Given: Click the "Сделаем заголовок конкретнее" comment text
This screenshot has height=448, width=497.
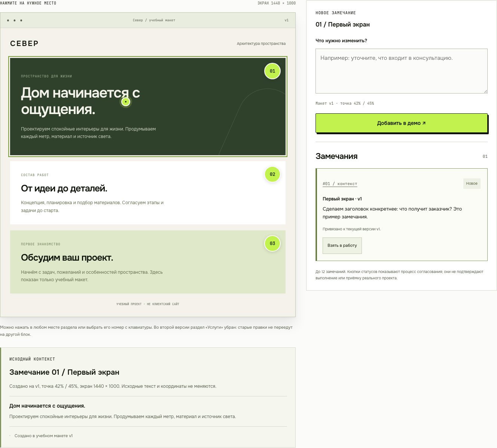Looking at the screenshot, I should (x=392, y=213).
